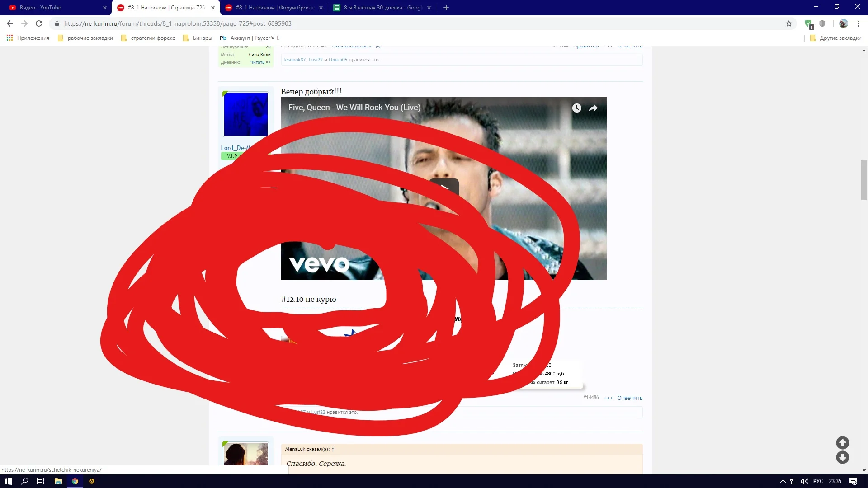Click Ответить link on post #14486
Image resolution: width=868 pixels, height=488 pixels.
[x=630, y=398]
